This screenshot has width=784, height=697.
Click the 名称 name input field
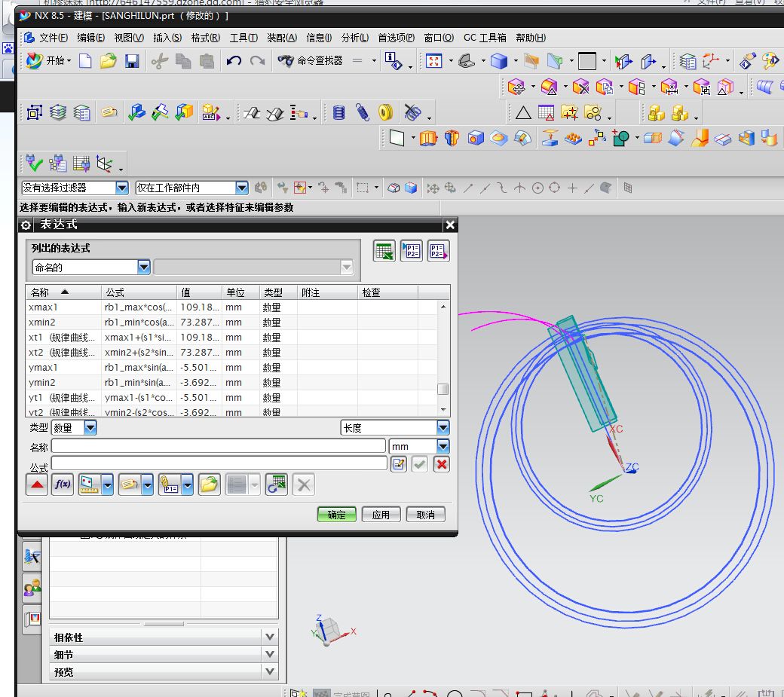[219, 445]
